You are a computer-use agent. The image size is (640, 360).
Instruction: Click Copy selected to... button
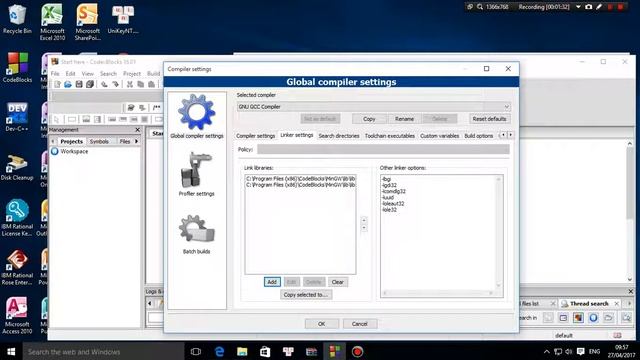click(306, 295)
